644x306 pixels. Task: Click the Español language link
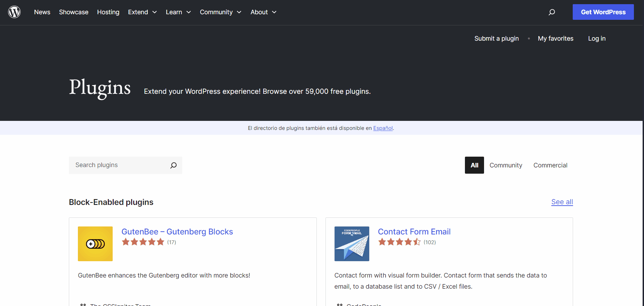coord(383,128)
